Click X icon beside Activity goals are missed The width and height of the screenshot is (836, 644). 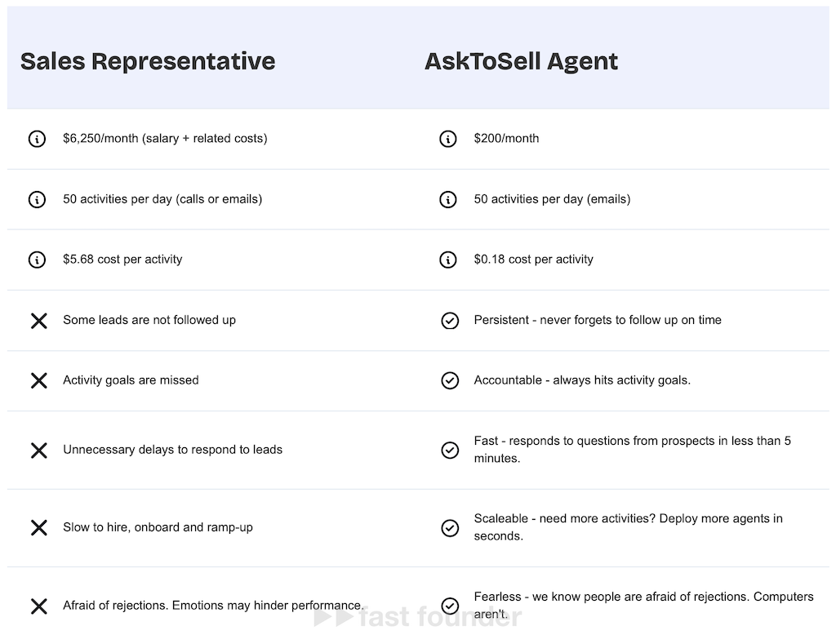38,380
